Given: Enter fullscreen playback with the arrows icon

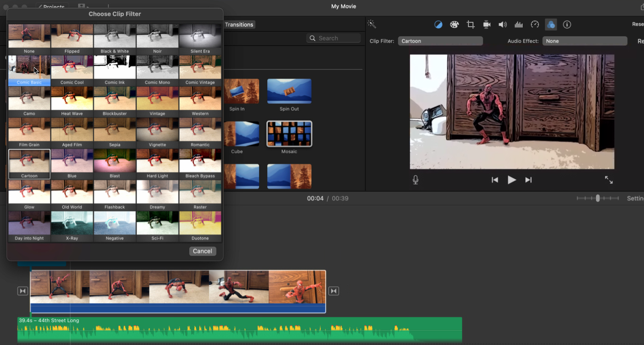Looking at the screenshot, I should [609, 180].
